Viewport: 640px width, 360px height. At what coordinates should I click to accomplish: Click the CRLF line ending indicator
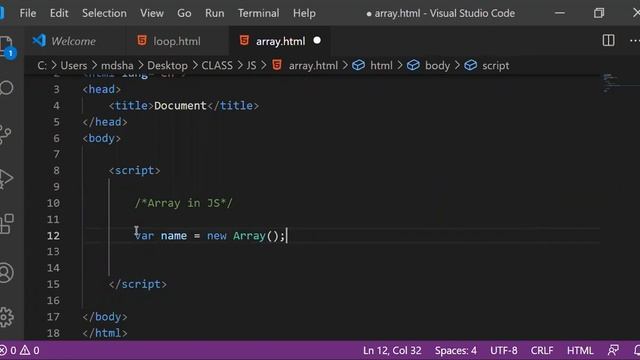tap(542, 350)
